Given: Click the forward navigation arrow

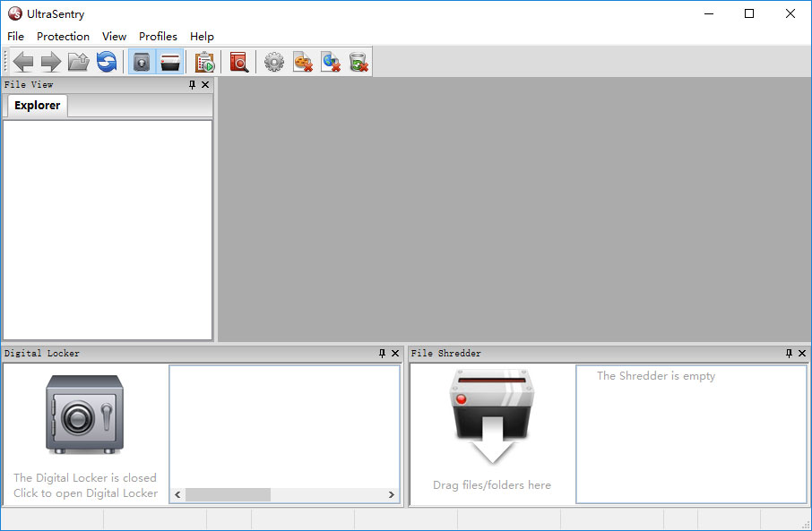Looking at the screenshot, I should pos(51,61).
